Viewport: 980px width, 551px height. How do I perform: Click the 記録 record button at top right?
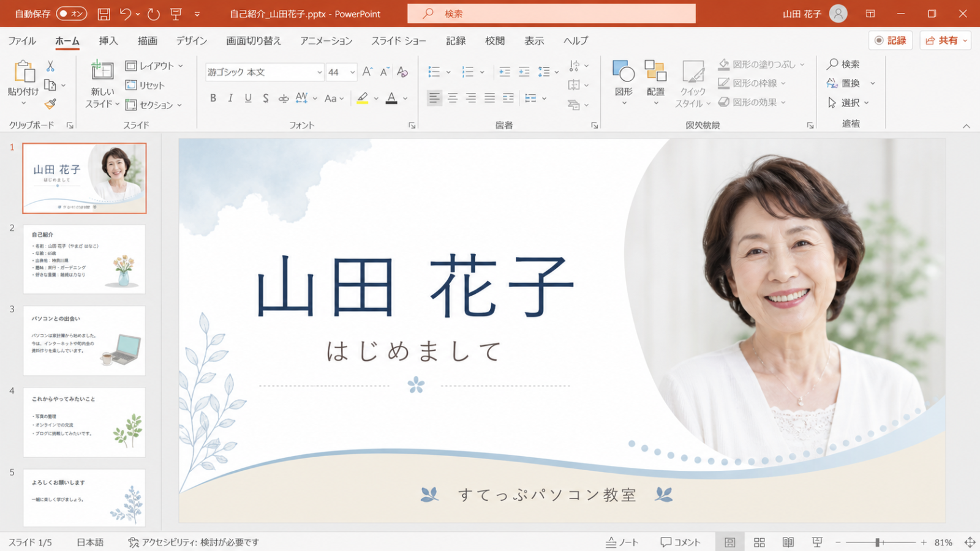pyautogui.click(x=891, y=40)
